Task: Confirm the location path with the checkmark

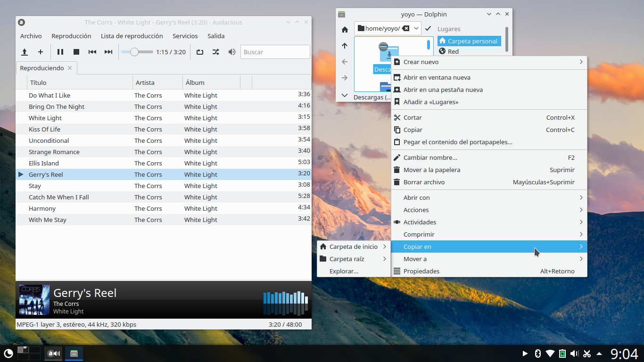Action: (x=428, y=29)
